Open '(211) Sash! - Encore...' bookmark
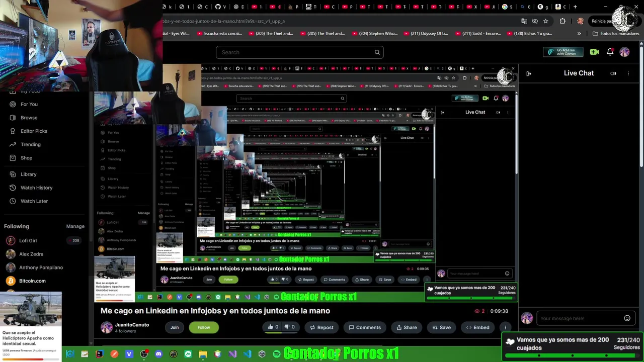 (478, 34)
